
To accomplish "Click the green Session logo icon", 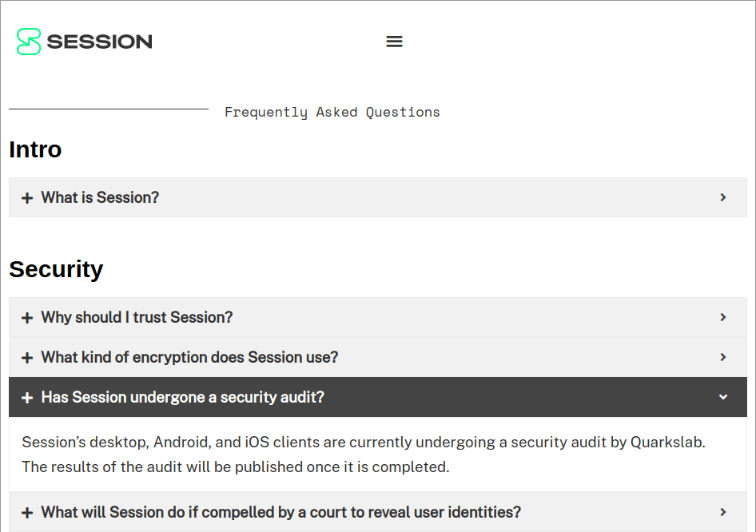I will tap(29, 42).
